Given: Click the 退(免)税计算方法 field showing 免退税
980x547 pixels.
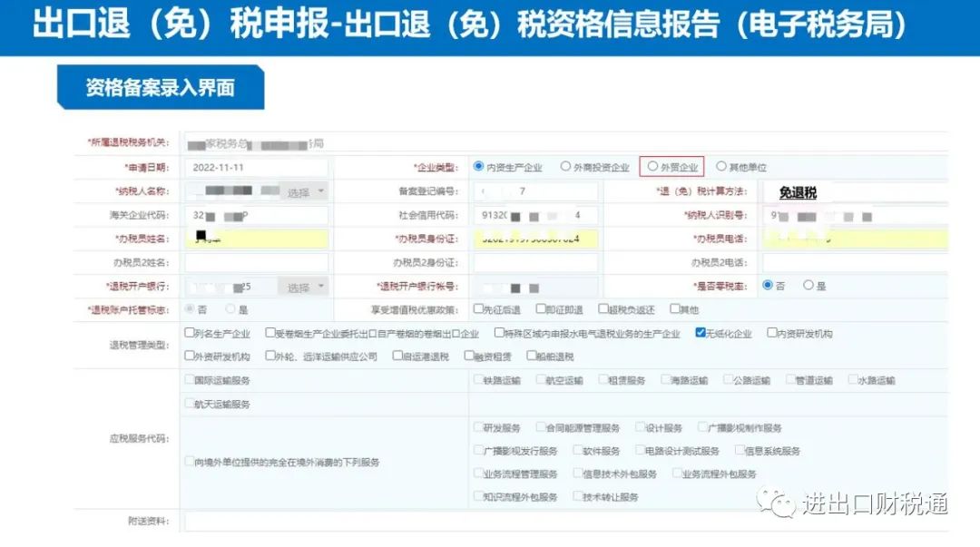Looking at the screenshot, I should pyautogui.click(x=855, y=192).
